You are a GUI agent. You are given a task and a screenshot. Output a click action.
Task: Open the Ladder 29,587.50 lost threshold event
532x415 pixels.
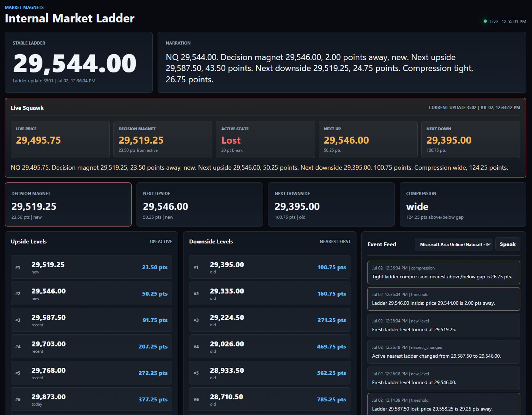click(x=444, y=404)
